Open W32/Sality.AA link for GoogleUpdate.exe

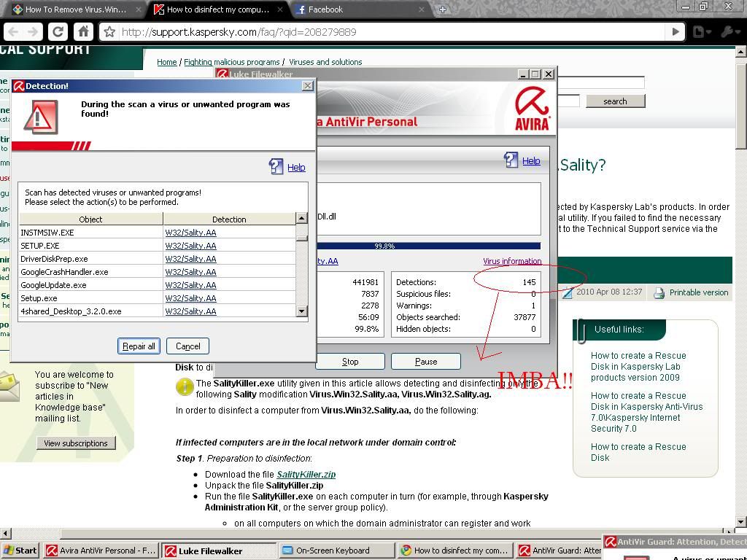pos(190,285)
